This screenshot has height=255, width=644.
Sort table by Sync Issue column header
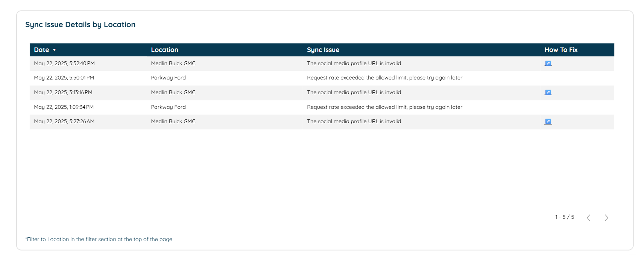tap(323, 50)
